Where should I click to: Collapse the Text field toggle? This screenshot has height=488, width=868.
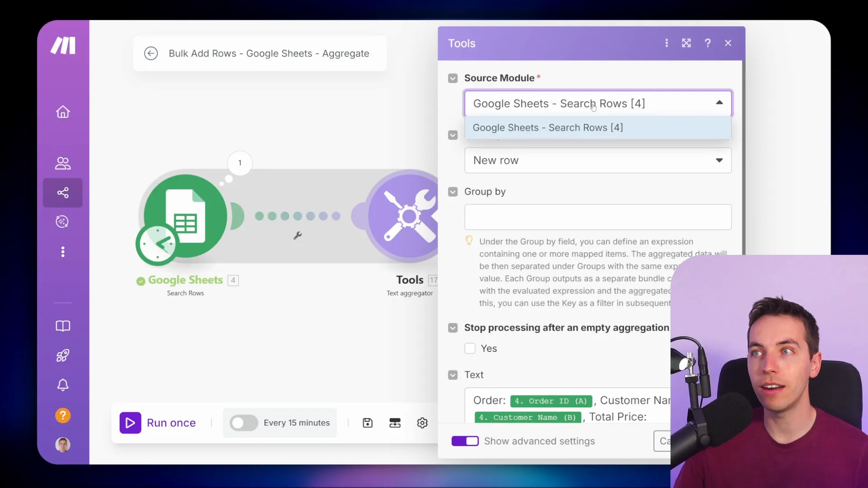pyautogui.click(x=453, y=375)
